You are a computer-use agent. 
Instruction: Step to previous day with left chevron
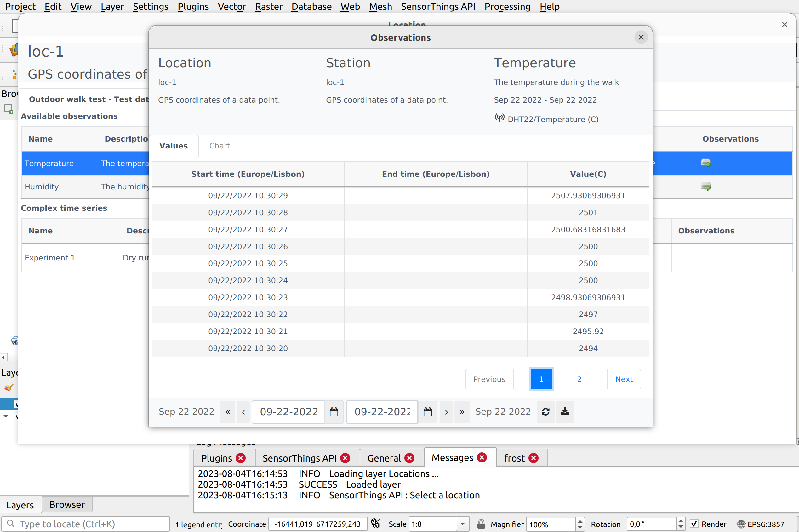pos(243,412)
